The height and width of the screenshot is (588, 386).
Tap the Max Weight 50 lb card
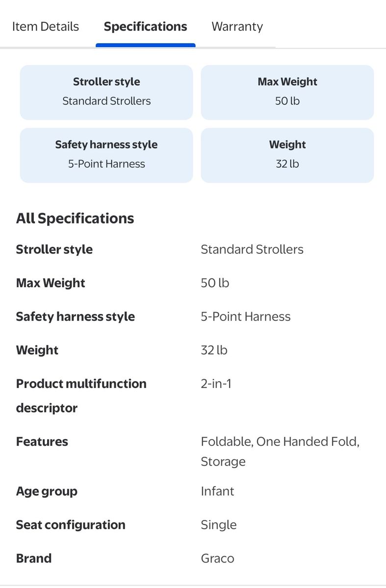point(287,92)
